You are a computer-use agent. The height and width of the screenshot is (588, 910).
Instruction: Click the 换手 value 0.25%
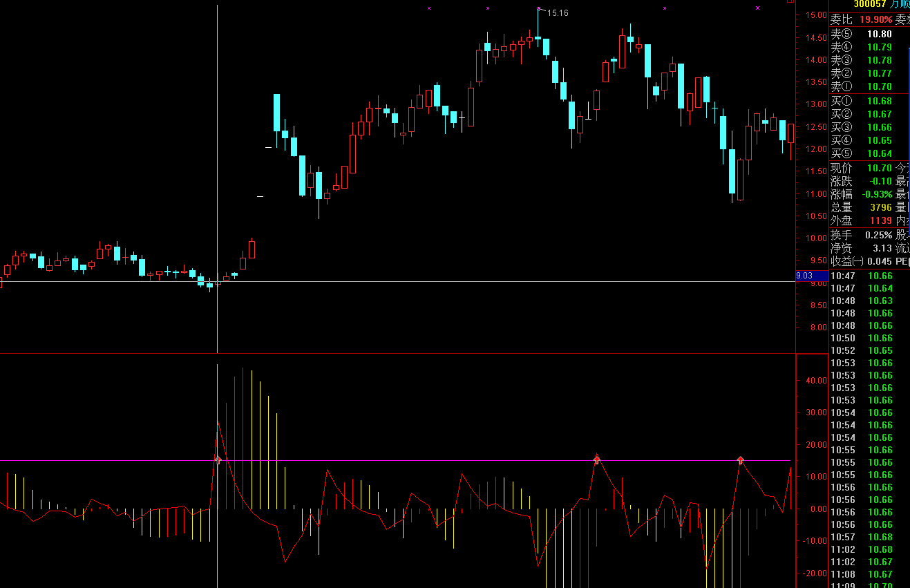pyautogui.click(x=879, y=235)
